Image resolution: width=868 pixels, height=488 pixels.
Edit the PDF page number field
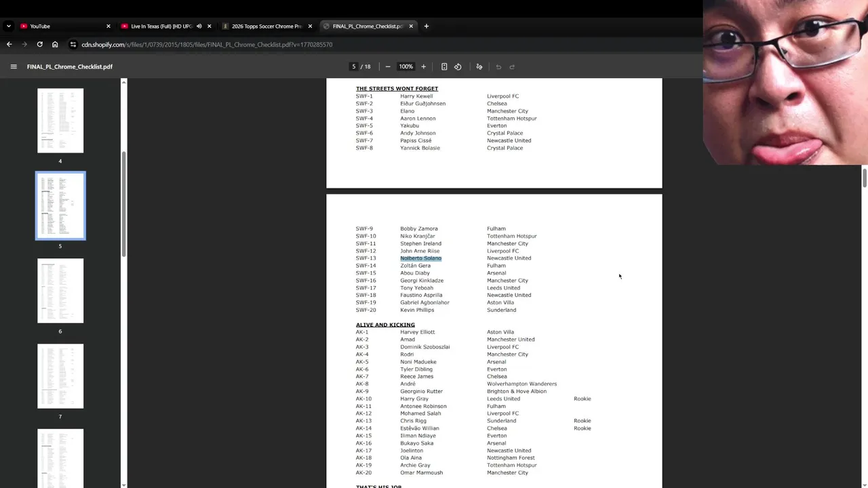pyautogui.click(x=353, y=66)
